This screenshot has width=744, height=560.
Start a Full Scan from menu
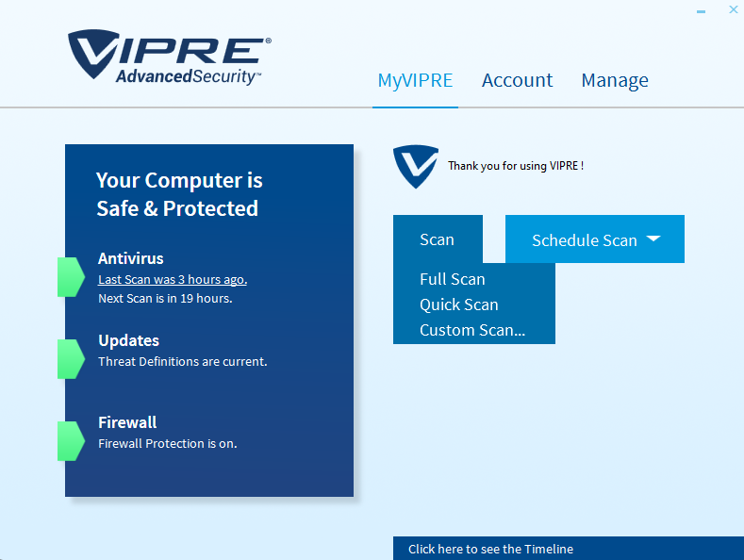[453, 279]
